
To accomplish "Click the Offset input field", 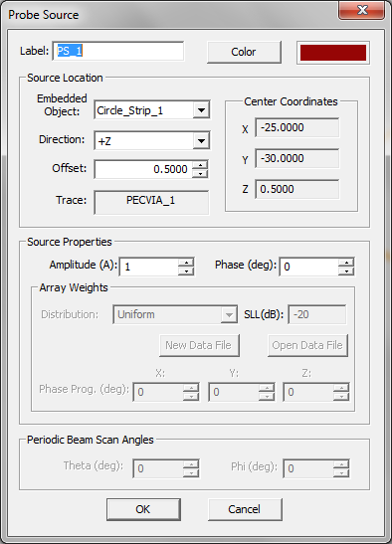I will pos(143,169).
